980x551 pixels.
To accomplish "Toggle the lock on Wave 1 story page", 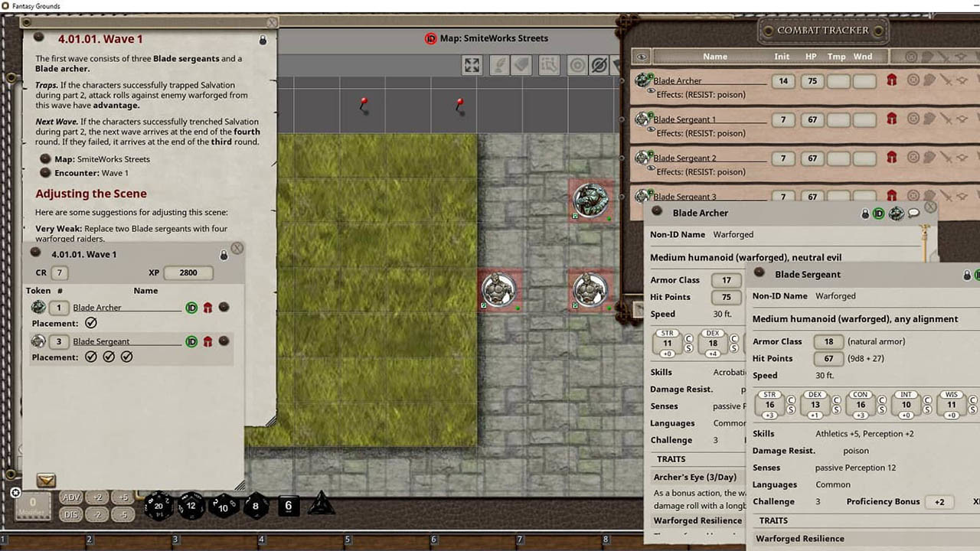I will 263,40.
